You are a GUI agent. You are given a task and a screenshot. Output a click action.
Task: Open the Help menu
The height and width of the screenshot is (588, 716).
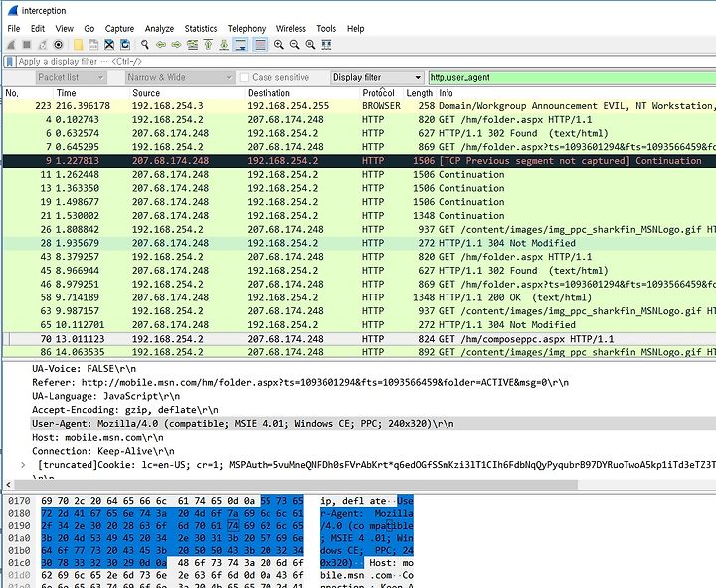(x=356, y=28)
